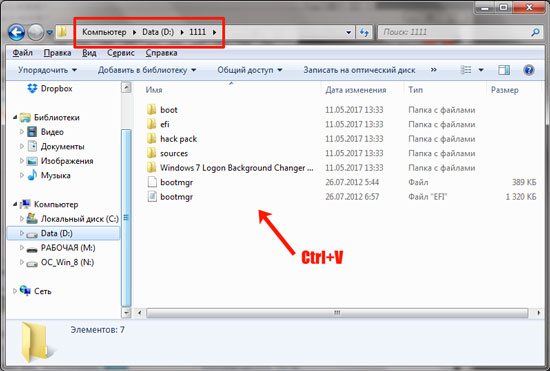550x371 pixels.
Task: Select Windows 7 Logon Background Changer folder icon
Action: pyautogui.click(x=152, y=167)
